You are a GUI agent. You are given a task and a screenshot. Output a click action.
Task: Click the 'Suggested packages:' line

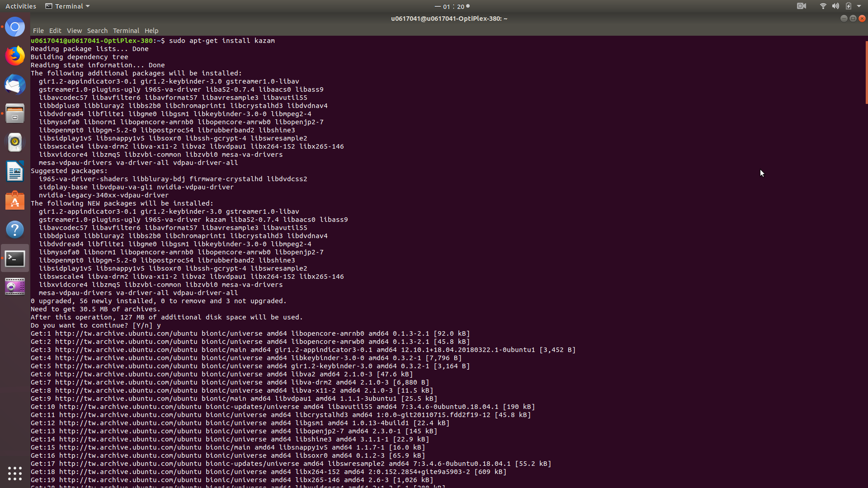pyautogui.click(x=69, y=171)
